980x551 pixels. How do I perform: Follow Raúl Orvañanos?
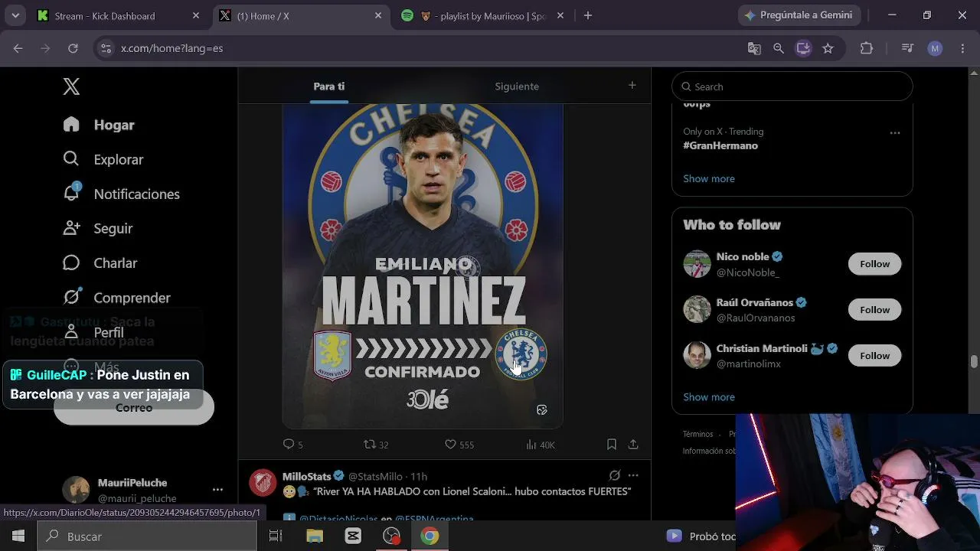874,310
